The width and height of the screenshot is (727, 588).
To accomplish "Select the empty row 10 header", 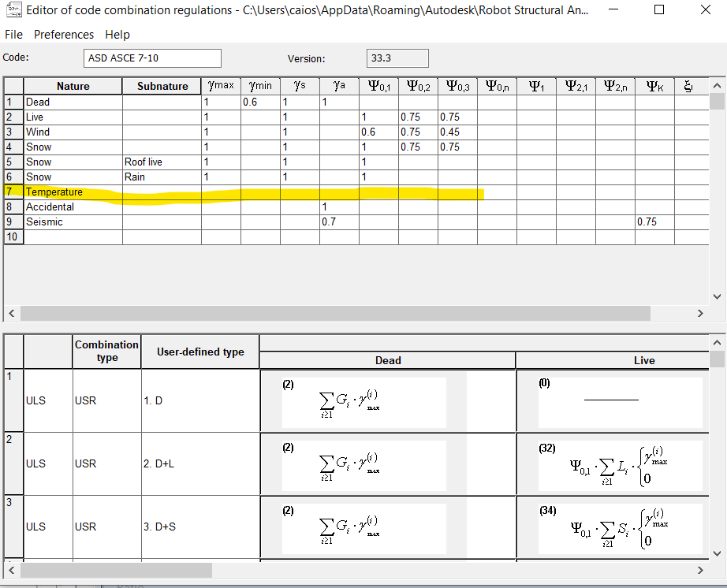I will pos(12,236).
